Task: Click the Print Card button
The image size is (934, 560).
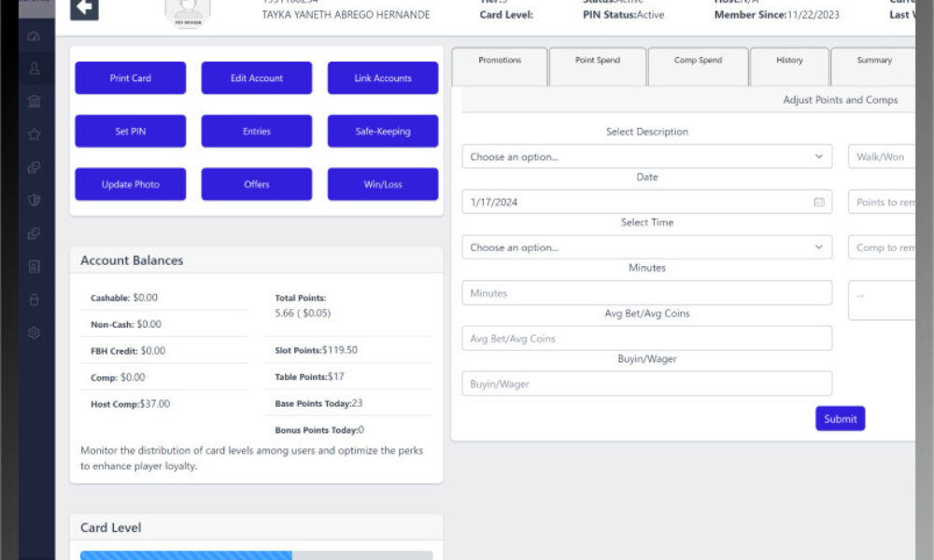Action: 130,78
